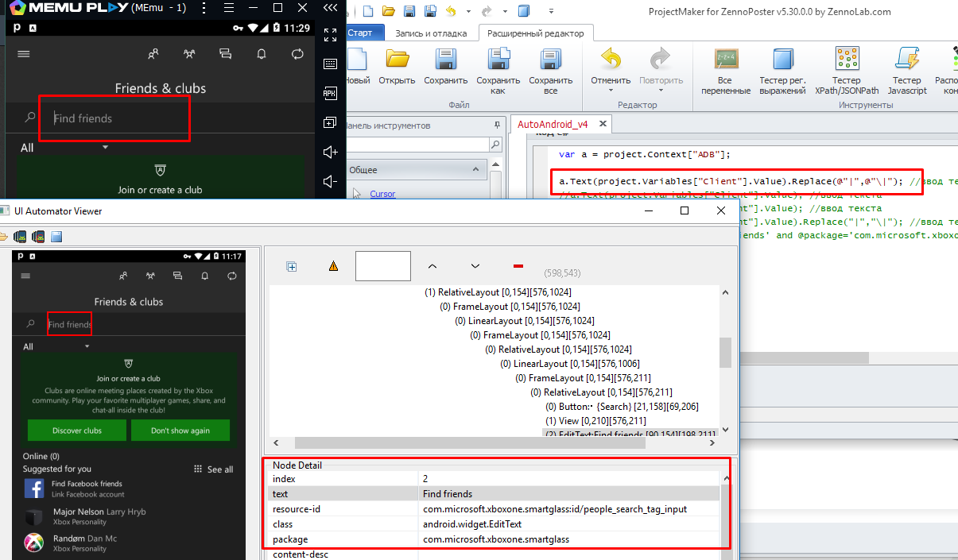
Task: Click MEmu APK install icon
Action: [330, 93]
